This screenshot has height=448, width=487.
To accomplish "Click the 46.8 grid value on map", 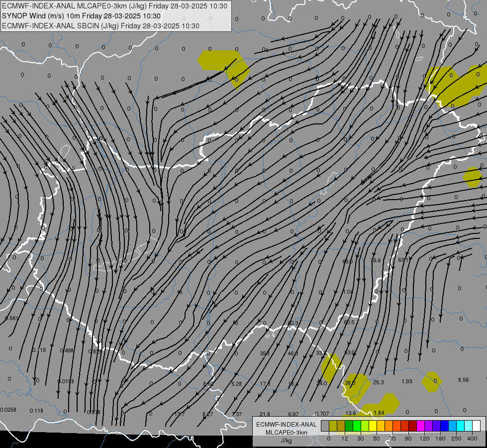I will [293, 353].
